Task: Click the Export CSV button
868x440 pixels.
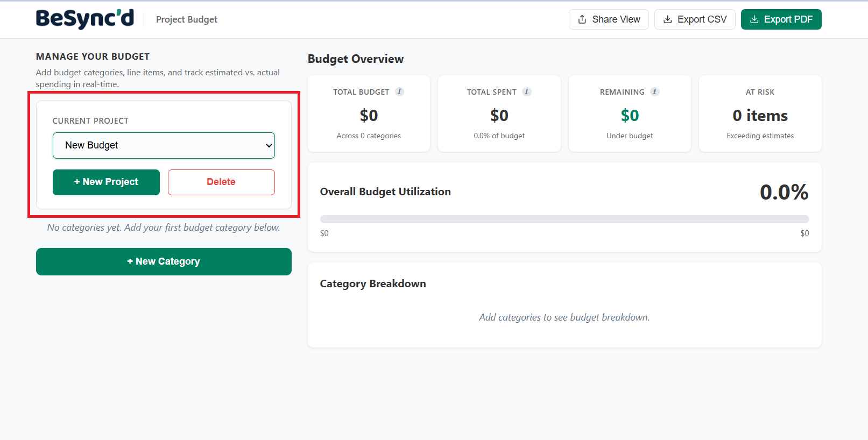Action: click(695, 19)
